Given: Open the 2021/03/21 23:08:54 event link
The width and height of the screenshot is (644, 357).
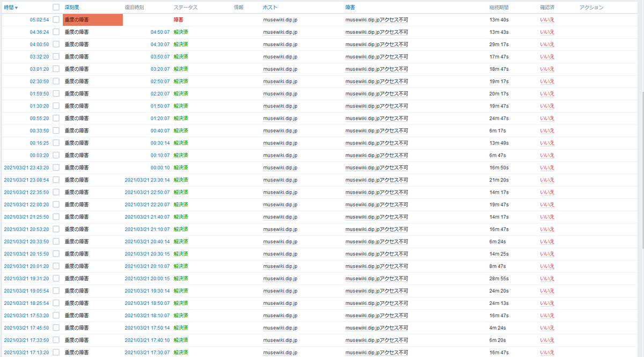Looking at the screenshot, I should 26,180.
